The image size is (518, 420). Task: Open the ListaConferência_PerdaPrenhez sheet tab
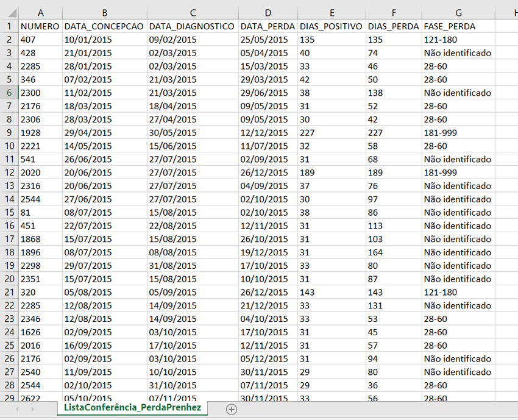click(x=132, y=407)
